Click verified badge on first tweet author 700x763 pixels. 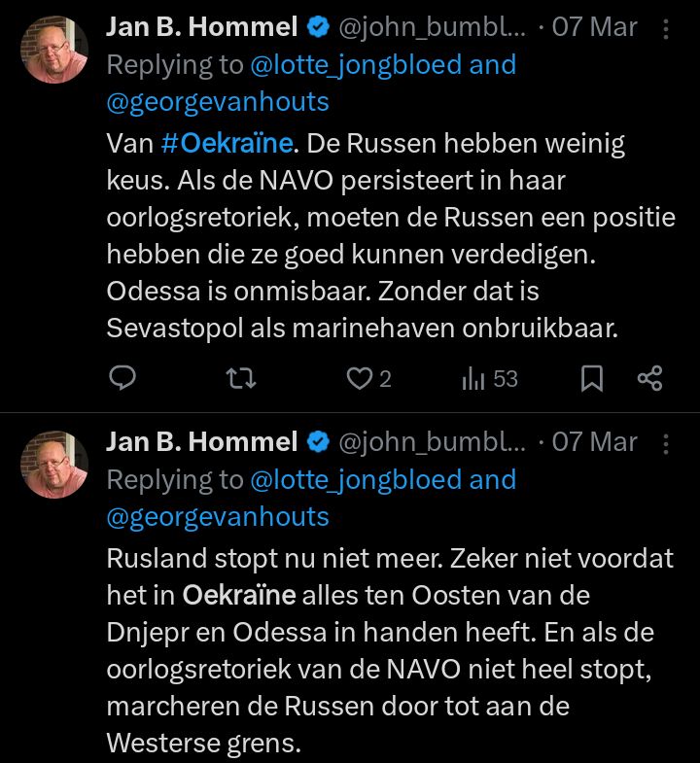click(318, 27)
